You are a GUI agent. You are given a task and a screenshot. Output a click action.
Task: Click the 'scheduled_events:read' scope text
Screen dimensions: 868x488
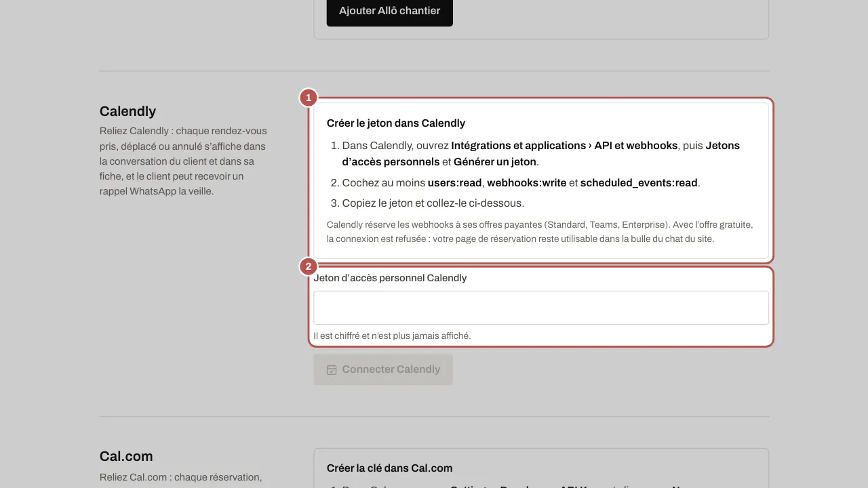click(639, 183)
